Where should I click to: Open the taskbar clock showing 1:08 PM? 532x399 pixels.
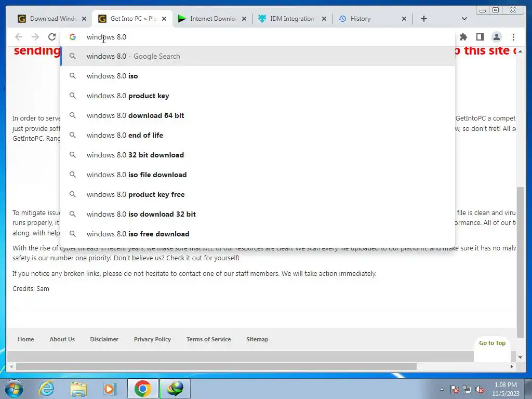click(506, 389)
